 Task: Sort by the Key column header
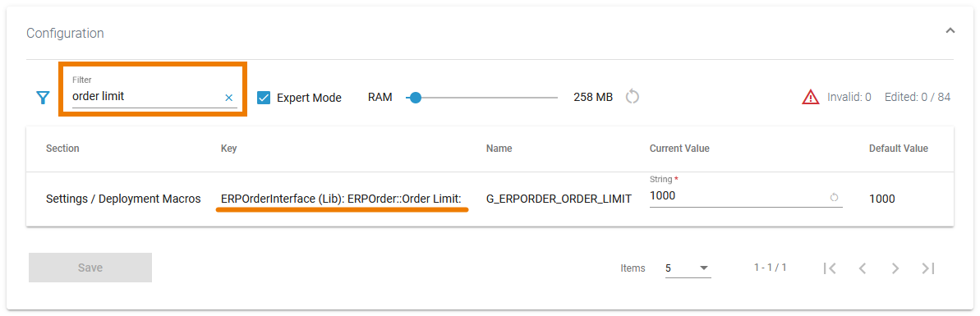pyautogui.click(x=228, y=149)
